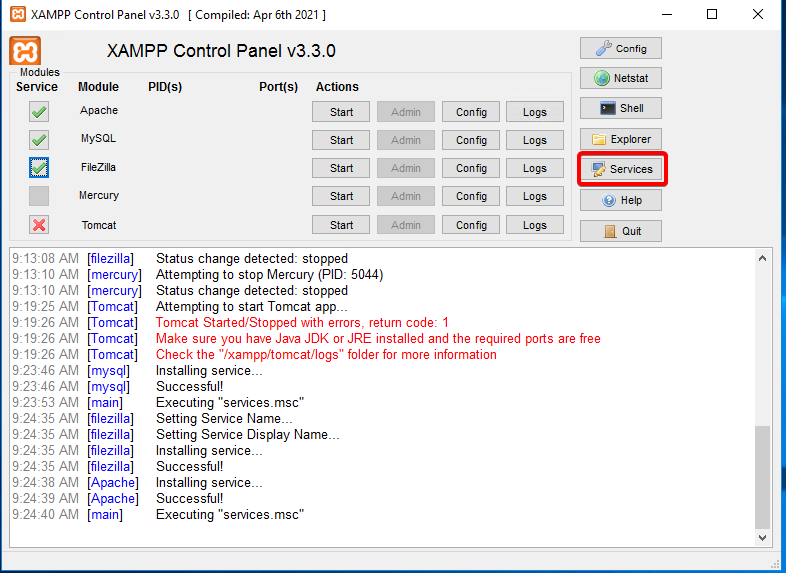Install Tomcat service via red X
Screen dimensions: 786x573
click(x=39, y=225)
